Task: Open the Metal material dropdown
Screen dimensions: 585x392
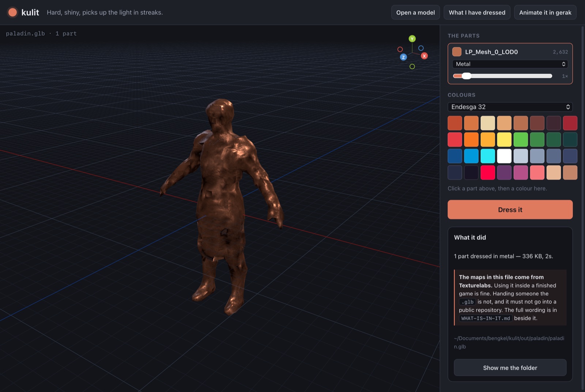Action: click(x=510, y=64)
